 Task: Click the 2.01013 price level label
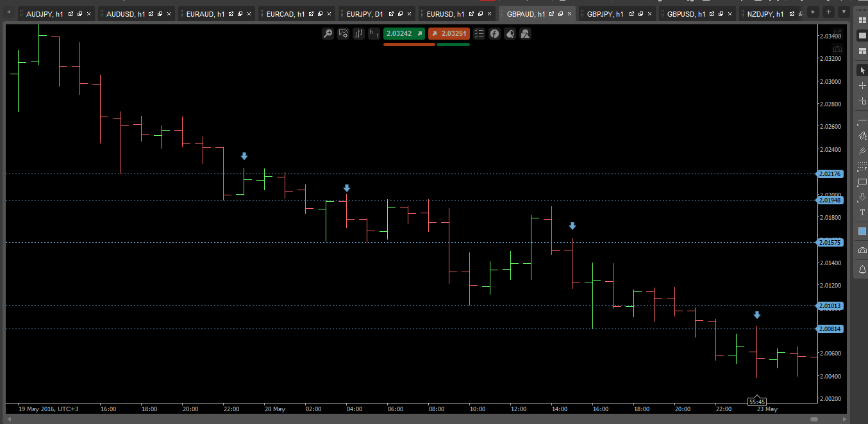(831, 306)
